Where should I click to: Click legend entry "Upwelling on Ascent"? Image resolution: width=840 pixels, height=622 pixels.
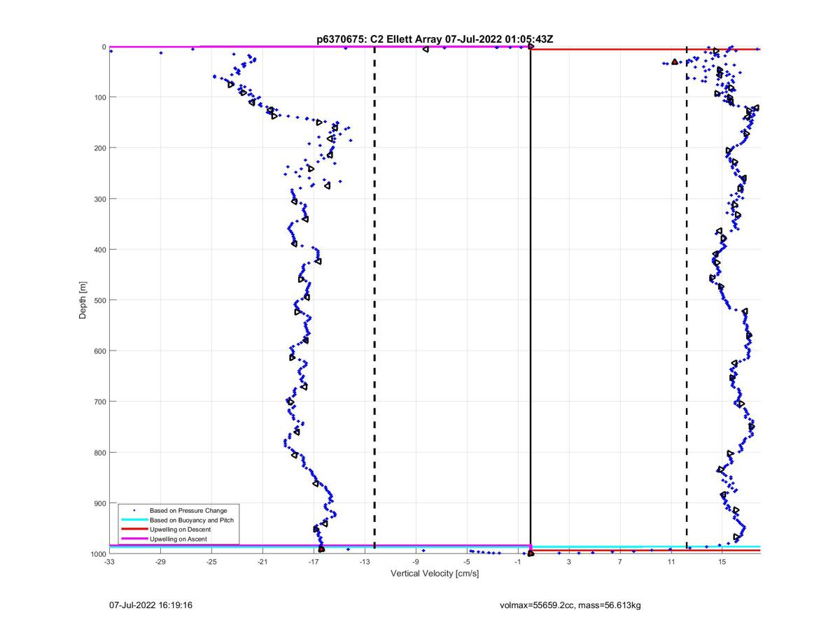178,539
